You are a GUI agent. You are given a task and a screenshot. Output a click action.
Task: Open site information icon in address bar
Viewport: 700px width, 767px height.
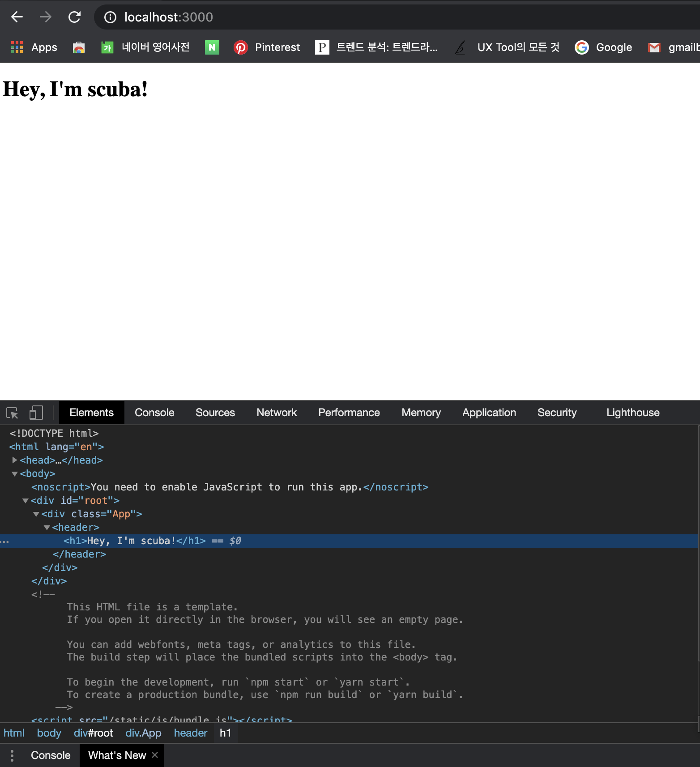point(110,17)
